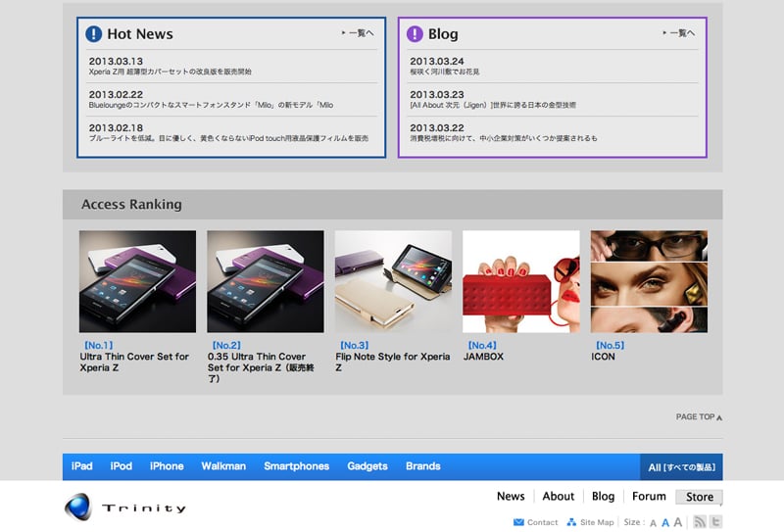Select Walkman in the blue product bar

tap(223, 466)
